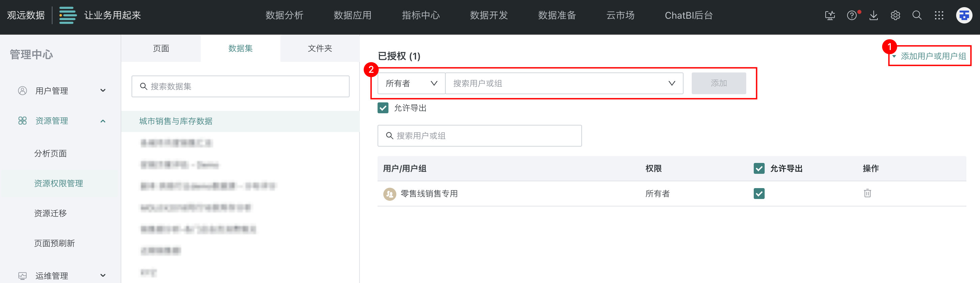Open the apps grid icon
980x283 pixels.
coord(939,16)
